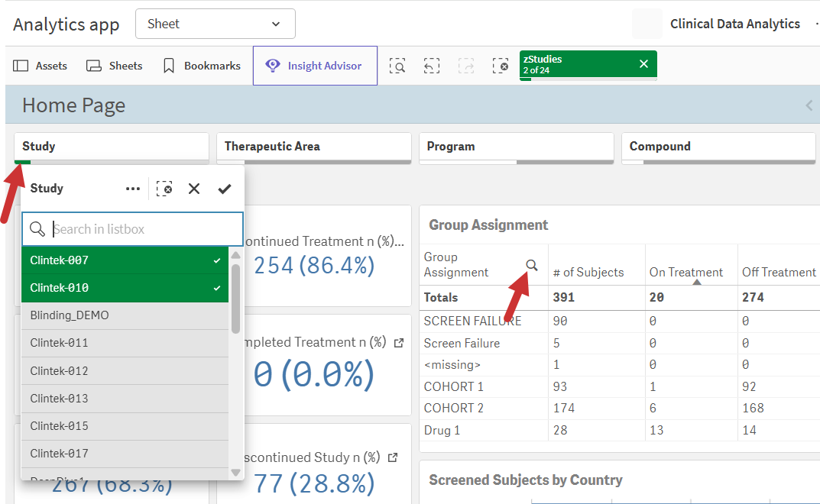Select Clintek-012 study
The image size is (820, 504).
(x=125, y=371)
